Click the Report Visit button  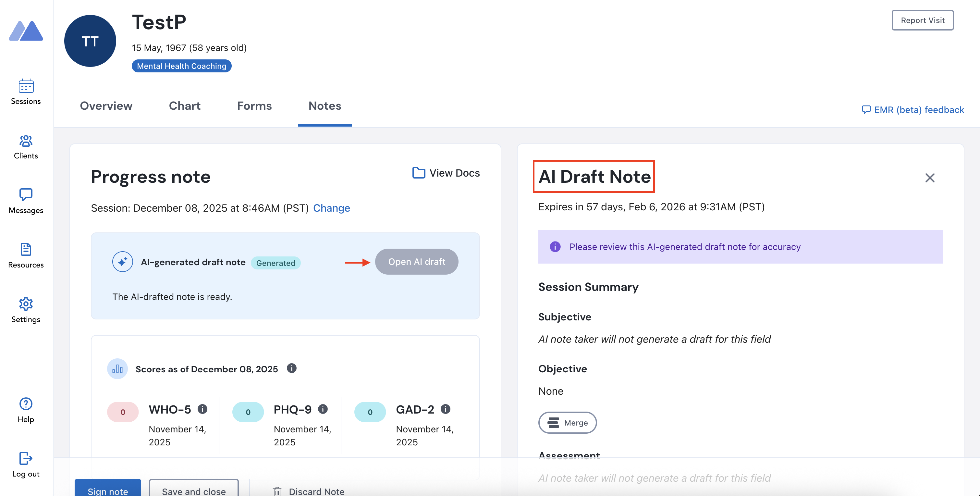tap(922, 20)
